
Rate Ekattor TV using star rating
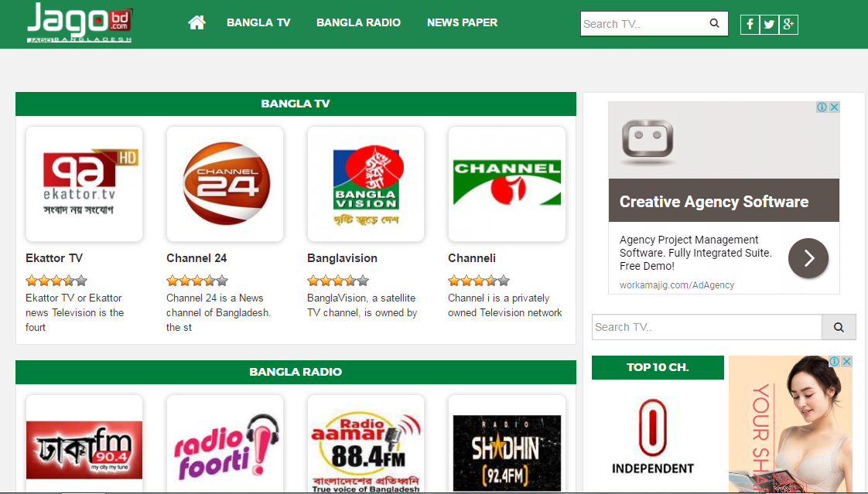point(56,281)
